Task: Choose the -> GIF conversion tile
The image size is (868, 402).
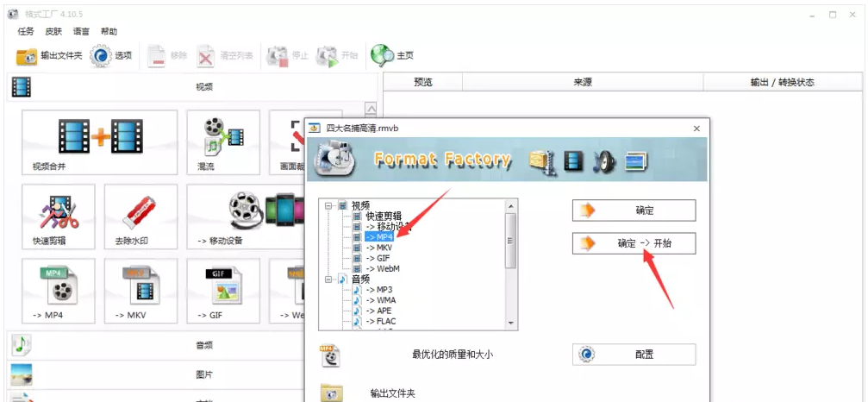Action: [x=223, y=291]
